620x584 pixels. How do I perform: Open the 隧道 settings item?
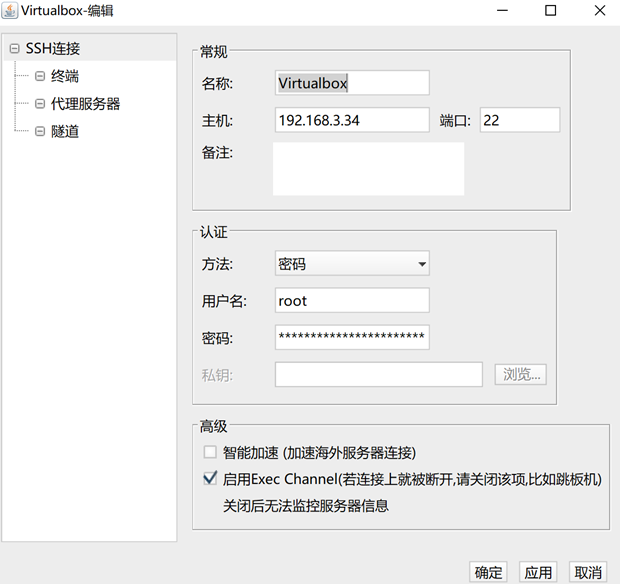[x=64, y=131]
